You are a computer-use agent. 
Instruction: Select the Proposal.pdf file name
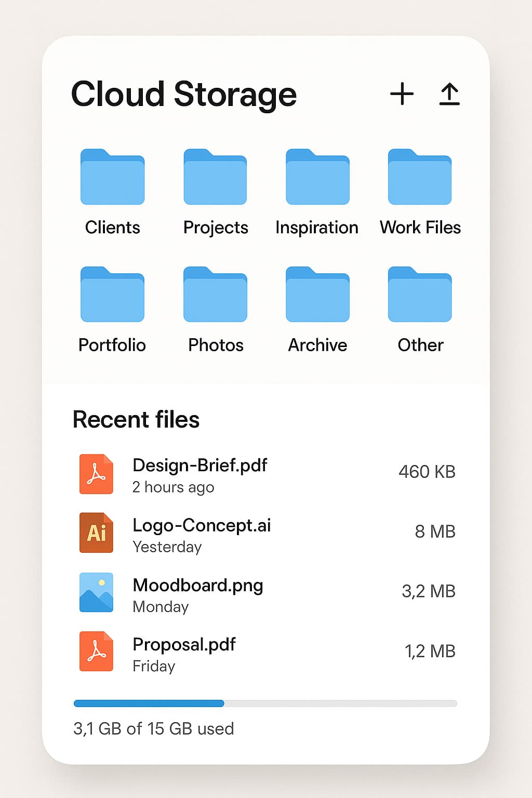(184, 645)
